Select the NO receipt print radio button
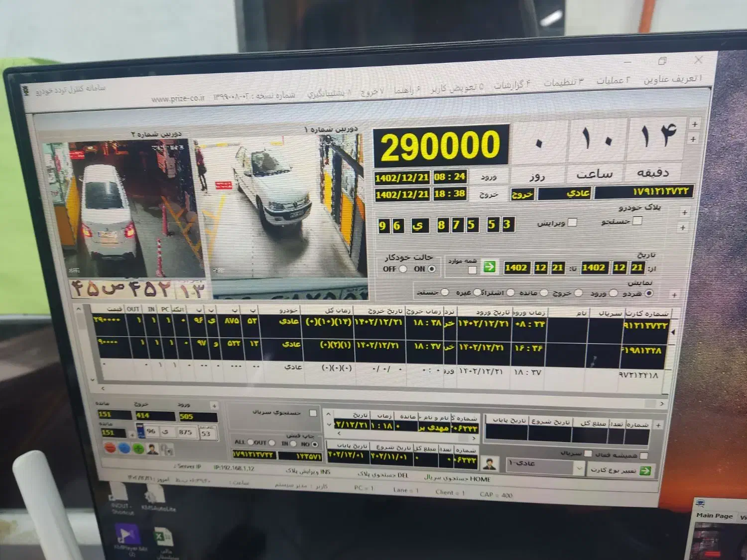This screenshot has height=560, width=747. [x=315, y=444]
